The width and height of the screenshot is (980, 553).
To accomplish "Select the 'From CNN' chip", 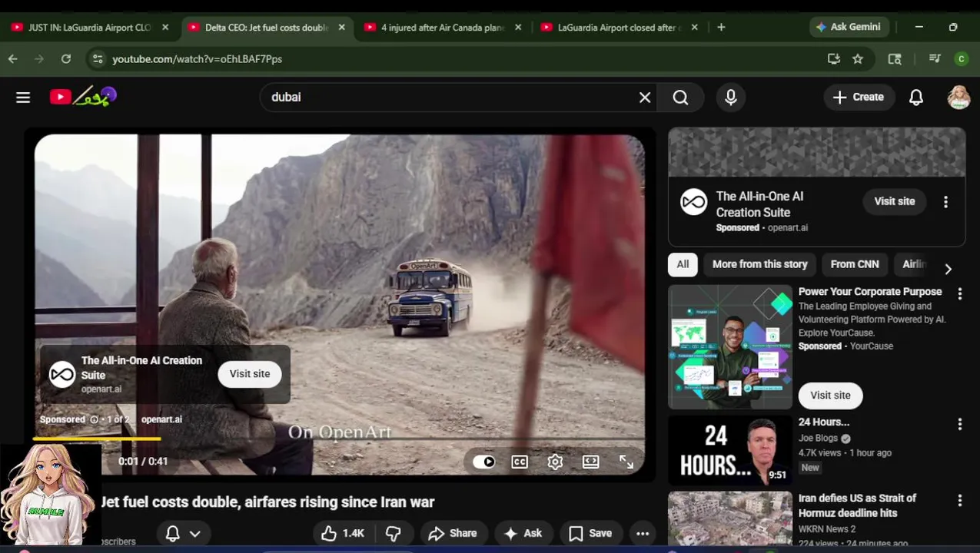I will (855, 264).
